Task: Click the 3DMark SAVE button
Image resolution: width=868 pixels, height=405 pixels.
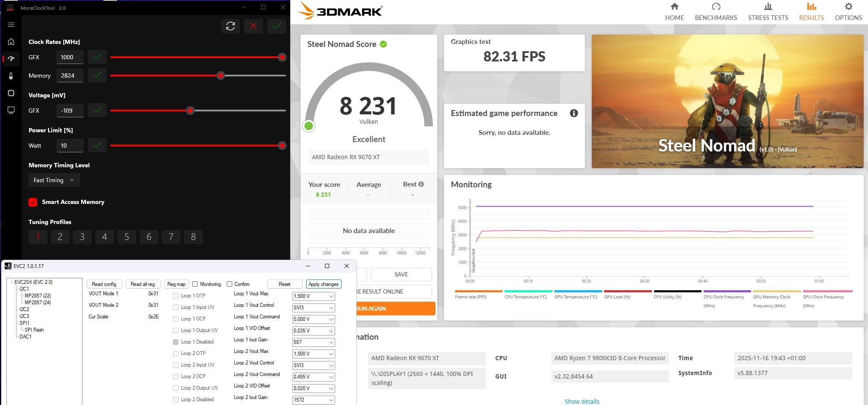Action: coord(401,274)
